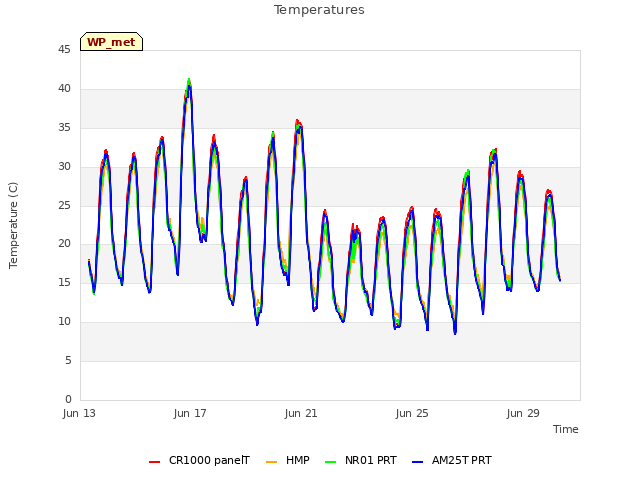
Task: Click the 45 y-axis tick label
Action: click(64, 50)
